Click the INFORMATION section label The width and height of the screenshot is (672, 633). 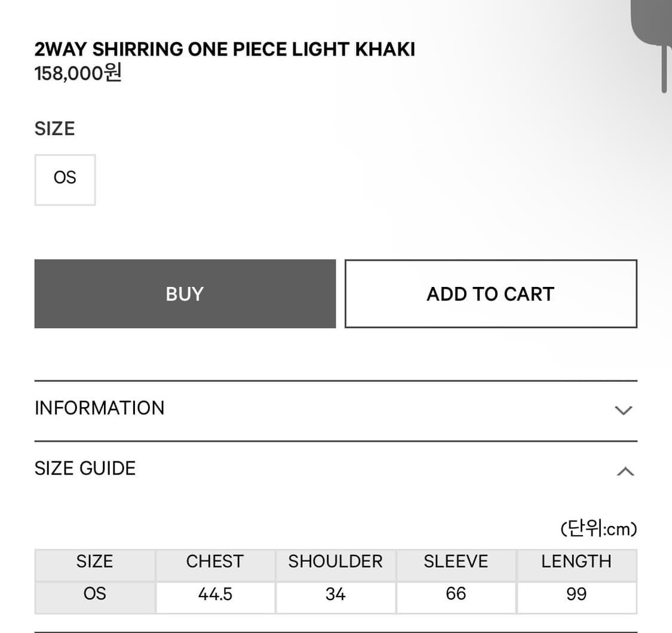pos(100,408)
